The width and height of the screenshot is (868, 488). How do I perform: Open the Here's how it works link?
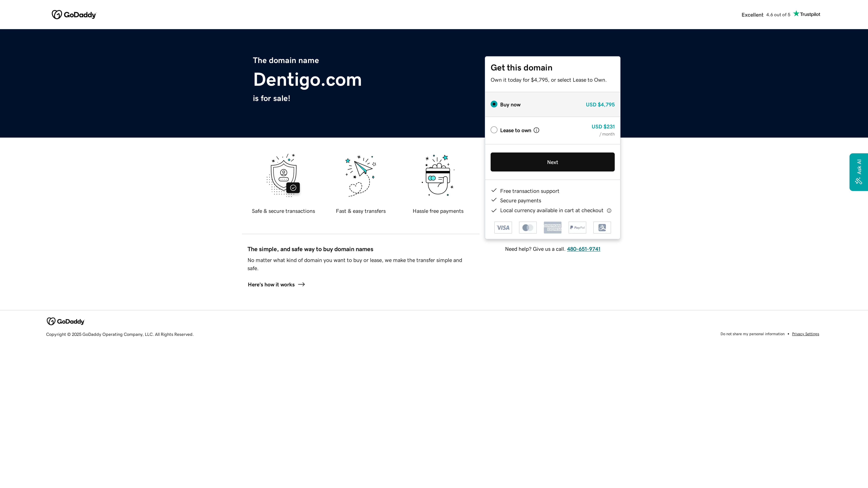pos(276,285)
